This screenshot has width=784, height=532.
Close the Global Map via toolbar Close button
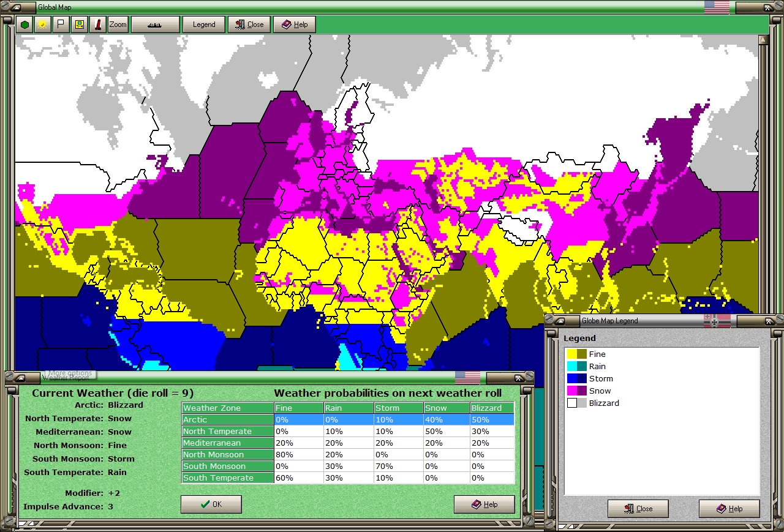(x=249, y=24)
